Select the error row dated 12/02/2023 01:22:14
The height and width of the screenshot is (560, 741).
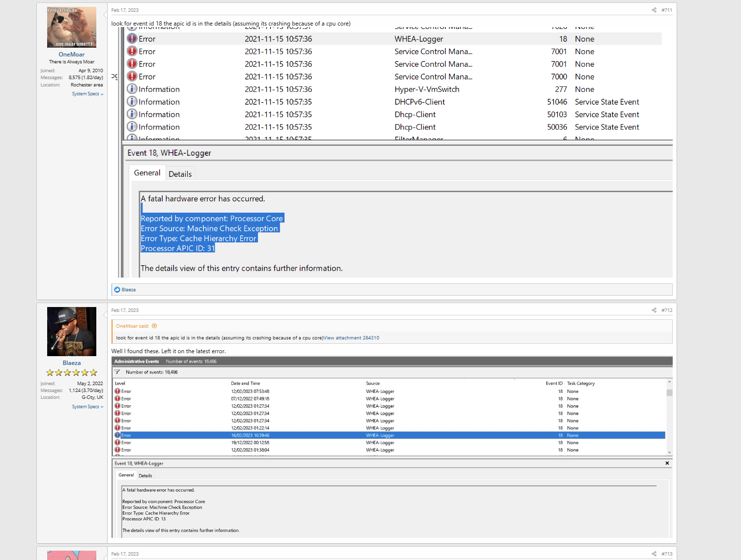pyautogui.click(x=389, y=428)
